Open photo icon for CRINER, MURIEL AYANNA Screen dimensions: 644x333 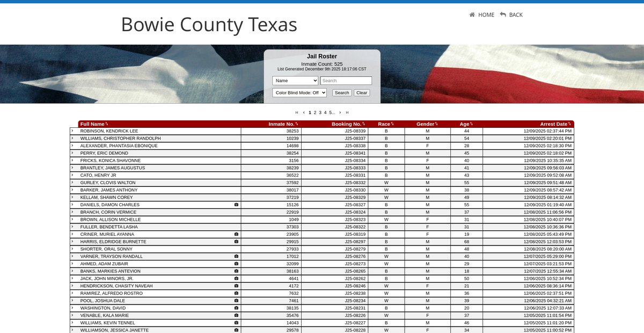[236, 234]
